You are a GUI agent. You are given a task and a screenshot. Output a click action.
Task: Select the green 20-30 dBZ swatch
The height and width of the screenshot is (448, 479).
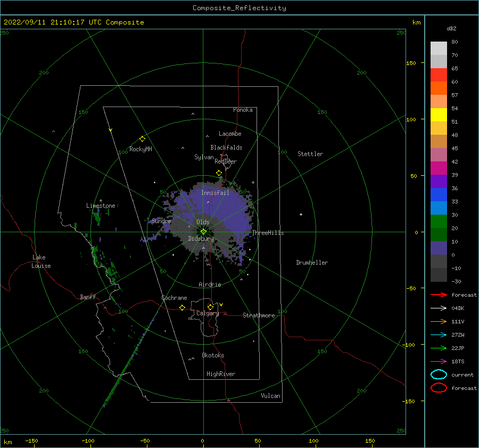pos(439,222)
